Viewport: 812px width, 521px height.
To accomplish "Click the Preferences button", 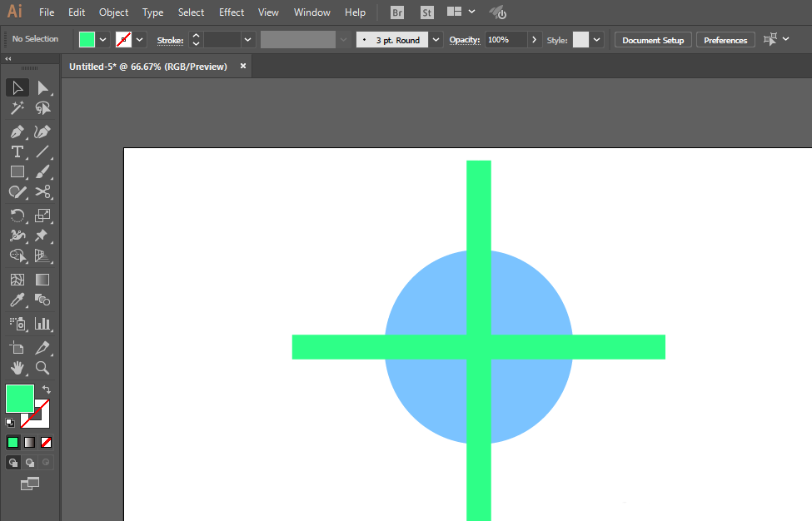I will click(x=725, y=40).
